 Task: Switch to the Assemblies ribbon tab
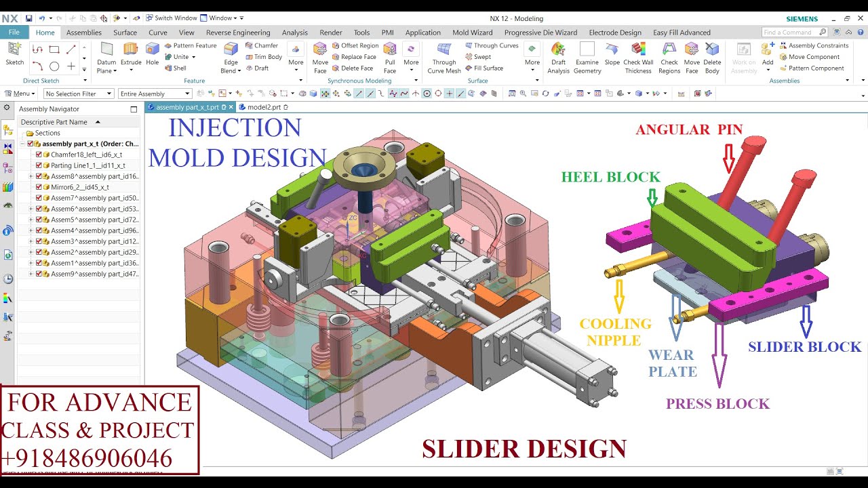pos(84,33)
